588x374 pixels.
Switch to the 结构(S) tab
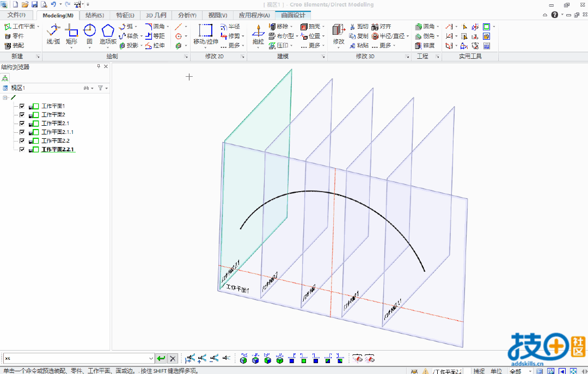tap(95, 15)
